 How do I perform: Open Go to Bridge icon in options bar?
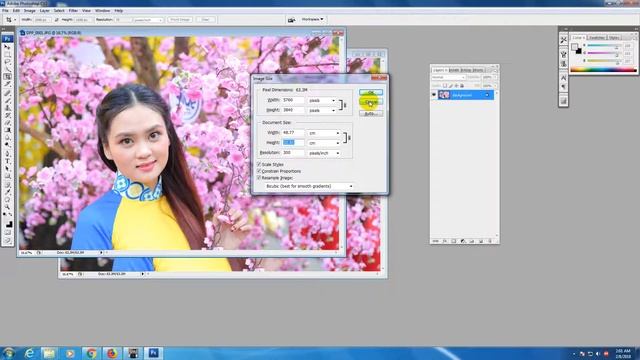click(291, 20)
